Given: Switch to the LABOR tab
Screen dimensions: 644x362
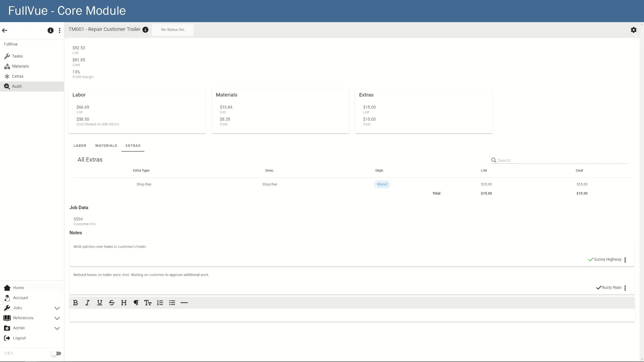Looking at the screenshot, I should point(80,146).
